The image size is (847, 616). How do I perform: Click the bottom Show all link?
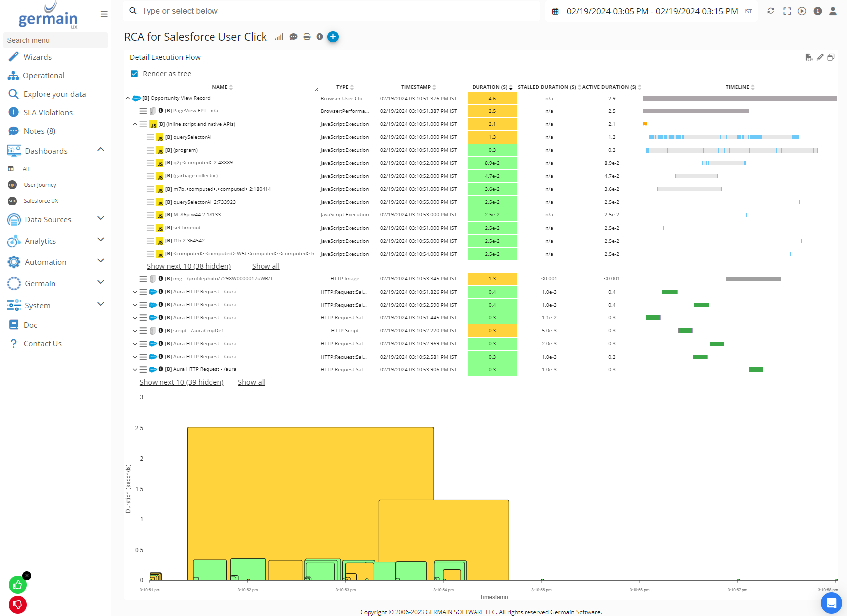[251, 382]
